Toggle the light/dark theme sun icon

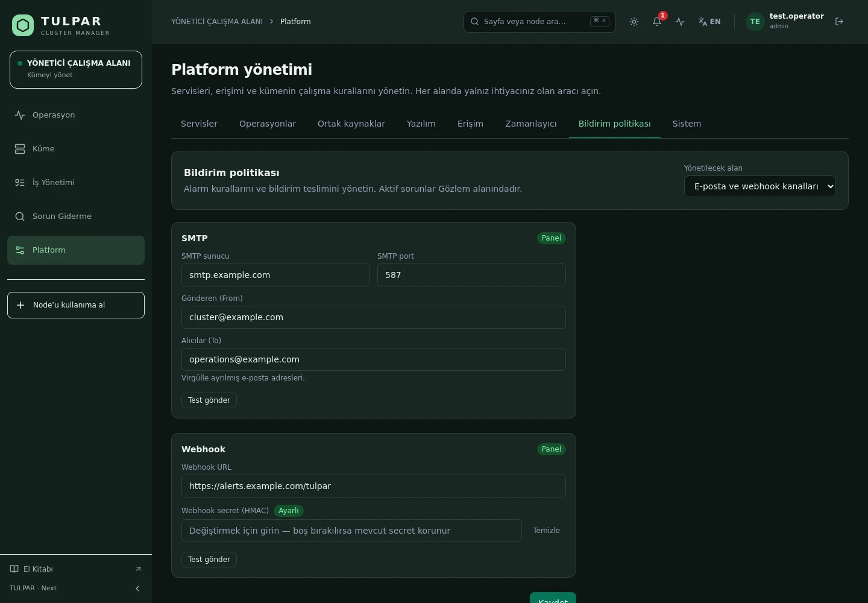[634, 22]
